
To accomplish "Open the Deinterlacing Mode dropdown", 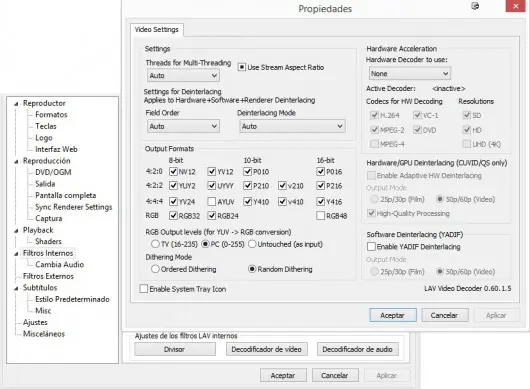I will 292,126.
